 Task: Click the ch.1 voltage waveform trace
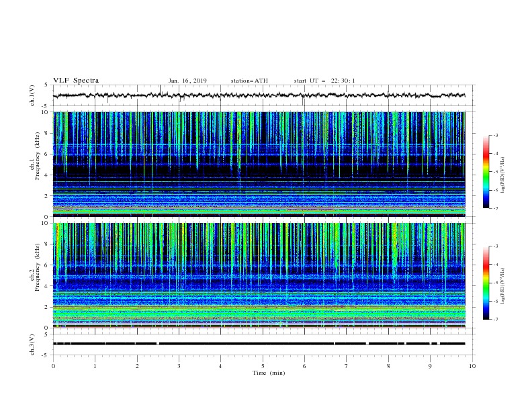tap(259, 95)
